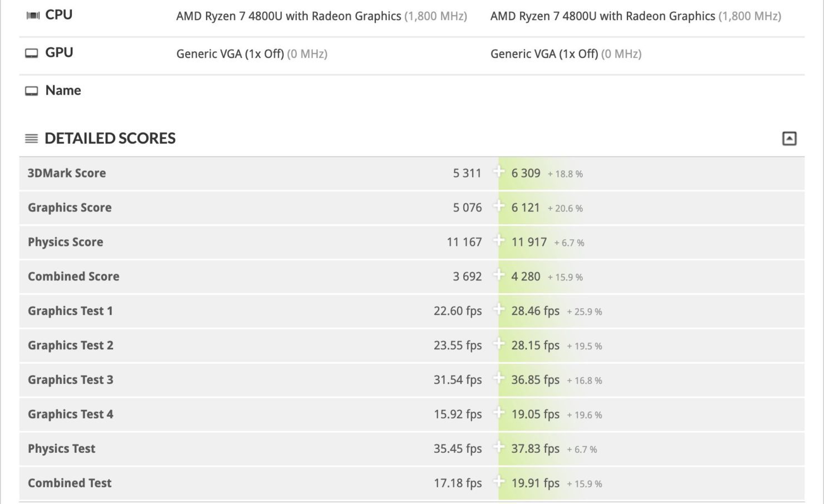Open the Generic VGA GPU link
Image resolution: width=824 pixels, height=504 pixels.
(x=232, y=54)
